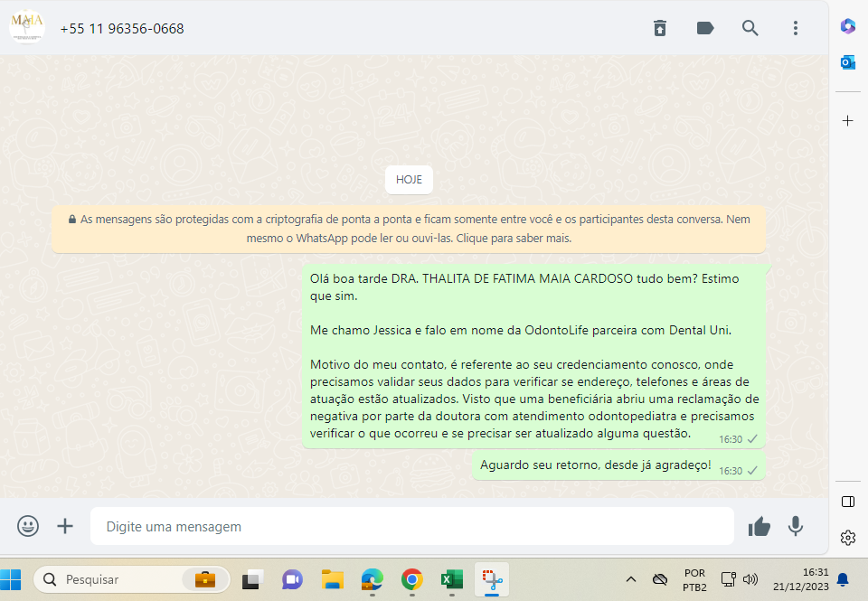The width and height of the screenshot is (868, 601).
Task: Open the three-dot chat menu
Action: 796,28
